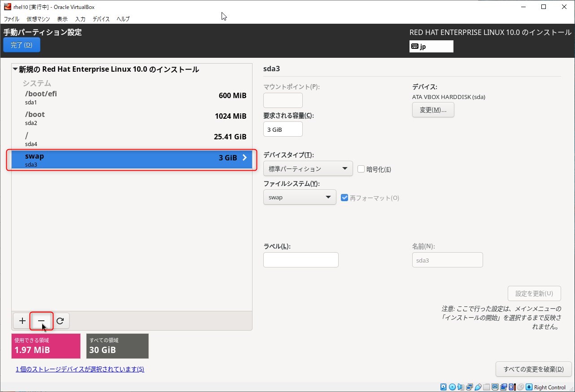This screenshot has width=575, height=392.
Task: Open the デバイス menu
Action: click(x=101, y=19)
